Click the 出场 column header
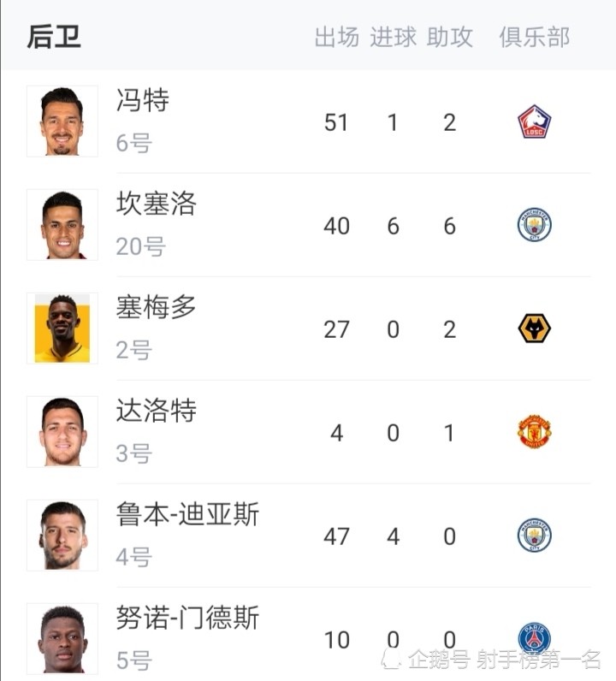616x681 pixels. point(337,37)
